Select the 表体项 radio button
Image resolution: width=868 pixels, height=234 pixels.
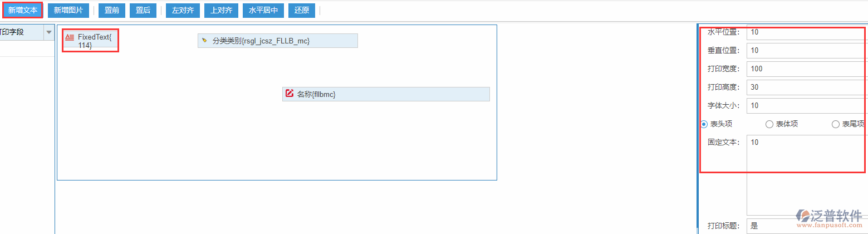click(x=769, y=124)
